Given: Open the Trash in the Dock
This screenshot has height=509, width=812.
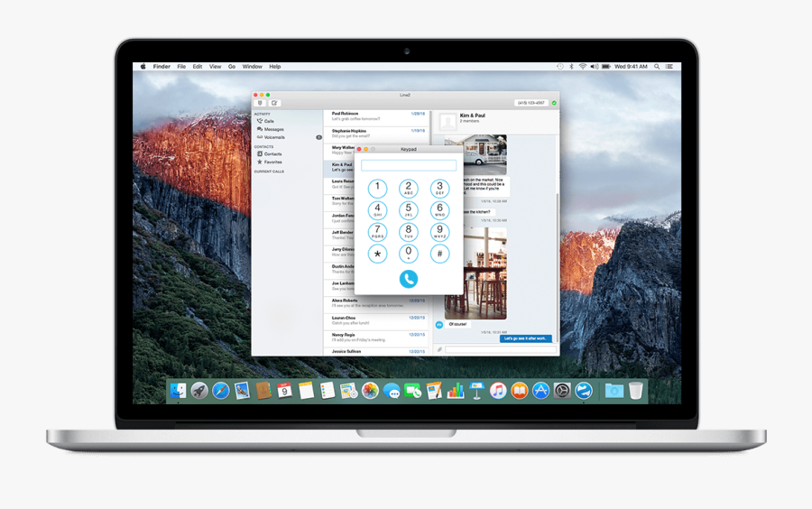Looking at the screenshot, I should (x=636, y=391).
